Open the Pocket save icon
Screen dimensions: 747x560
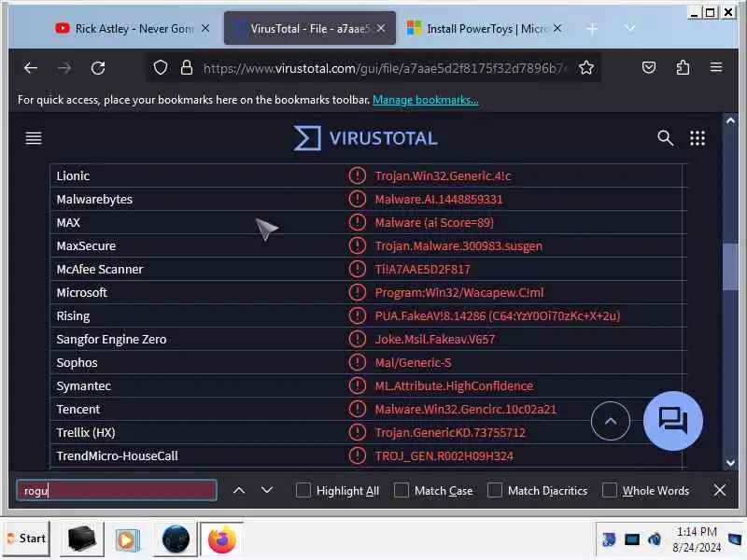tap(649, 67)
